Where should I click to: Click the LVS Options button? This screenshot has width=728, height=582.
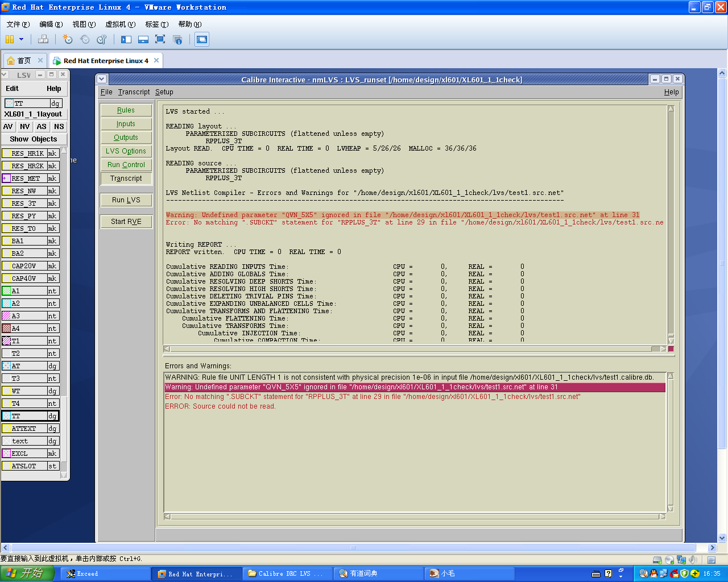pos(126,151)
